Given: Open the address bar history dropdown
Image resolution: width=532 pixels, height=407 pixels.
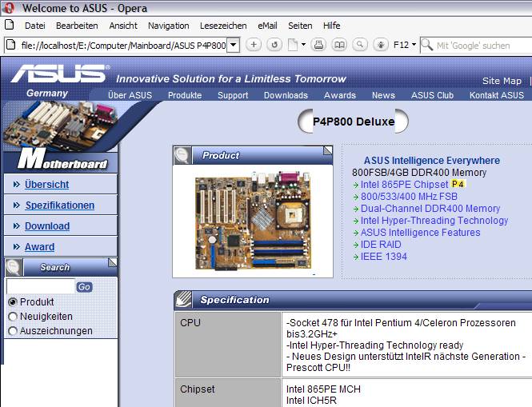Looking at the screenshot, I should 234,45.
